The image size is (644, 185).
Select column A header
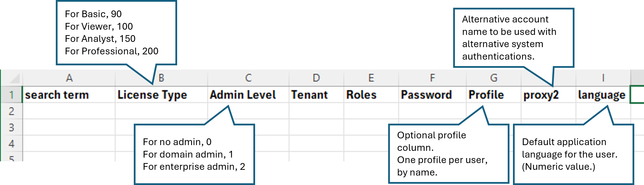[x=69, y=78]
